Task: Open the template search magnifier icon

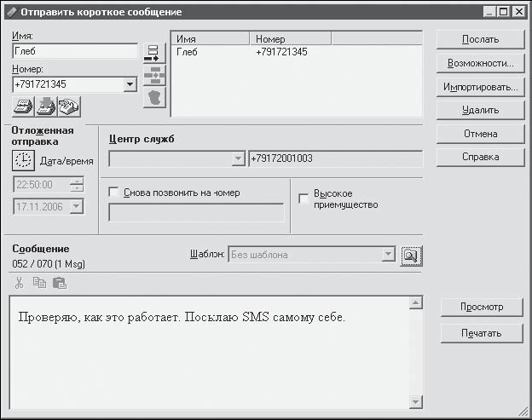Action: pyautogui.click(x=411, y=256)
